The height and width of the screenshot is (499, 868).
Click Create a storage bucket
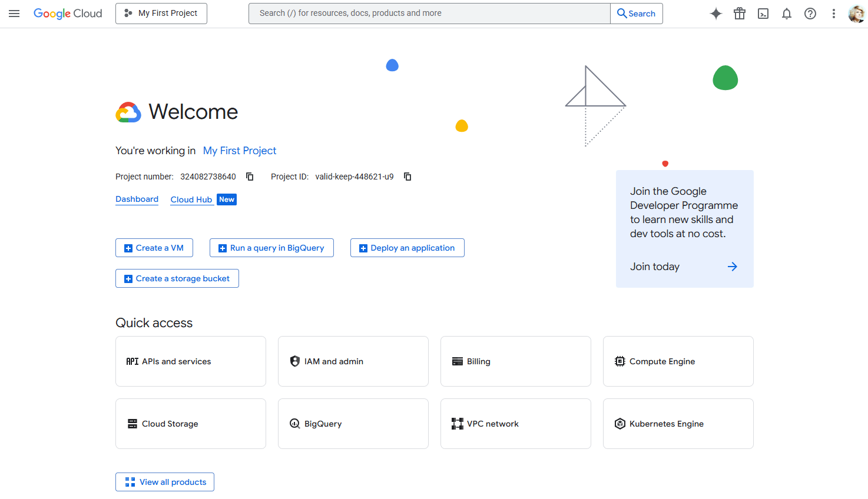point(177,278)
